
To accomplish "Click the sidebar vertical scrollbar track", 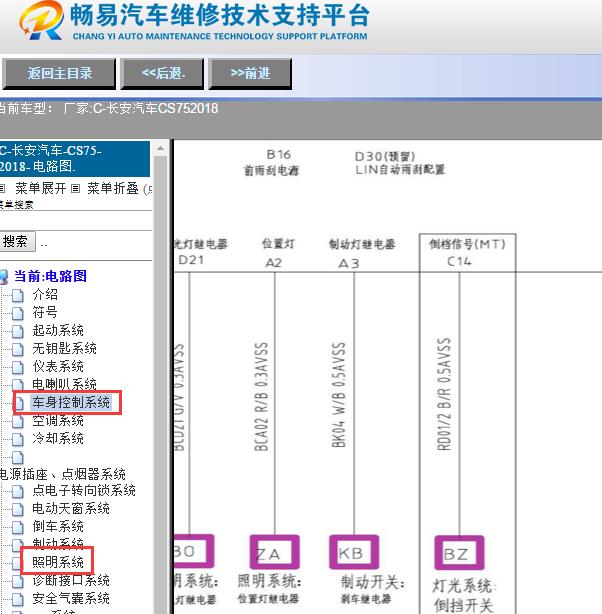I will (x=161, y=384).
